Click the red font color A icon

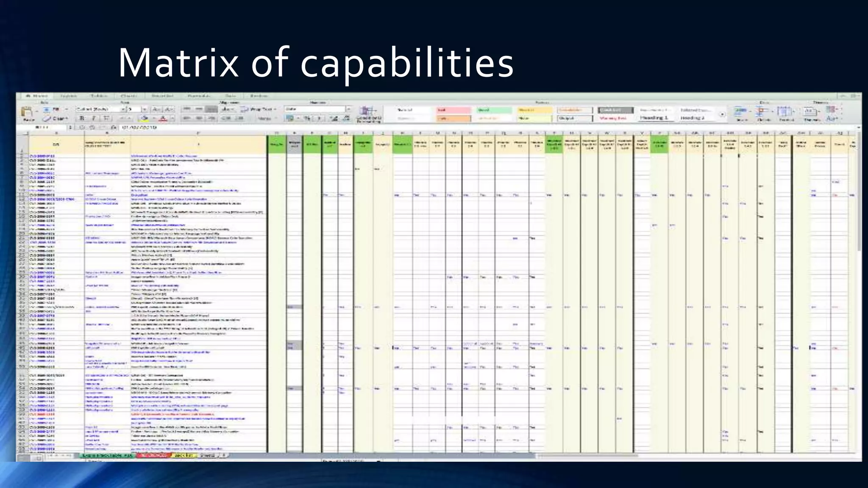pyautogui.click(x=163, y=119)
